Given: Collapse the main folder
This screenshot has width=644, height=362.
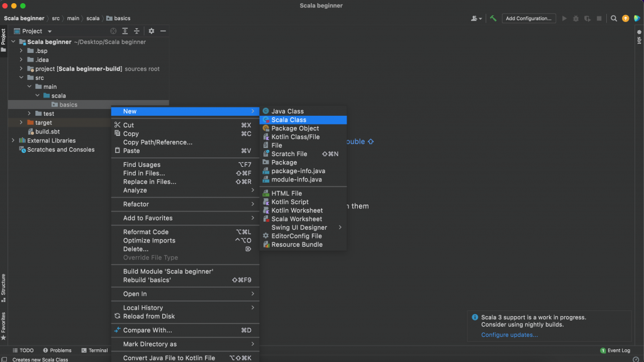Looking at the screenshot, I should coord(29,86).
